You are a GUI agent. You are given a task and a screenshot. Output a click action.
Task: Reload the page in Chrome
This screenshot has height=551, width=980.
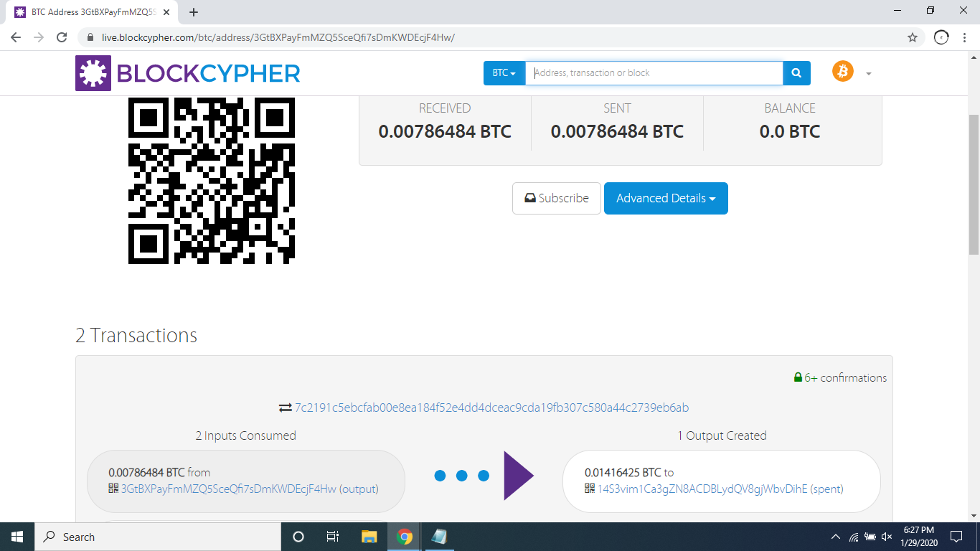point(62,37)
